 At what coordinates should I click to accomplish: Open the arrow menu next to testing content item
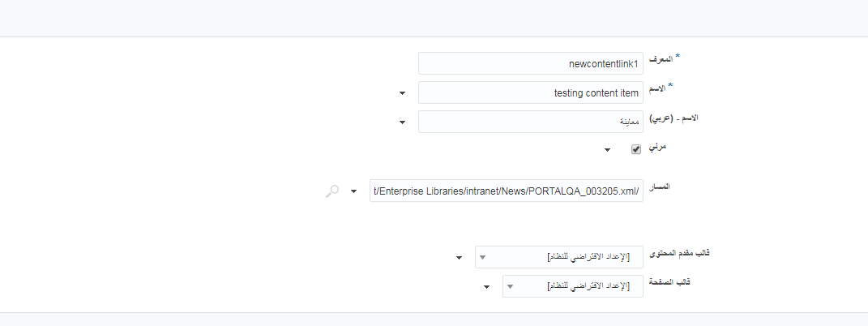403,93
